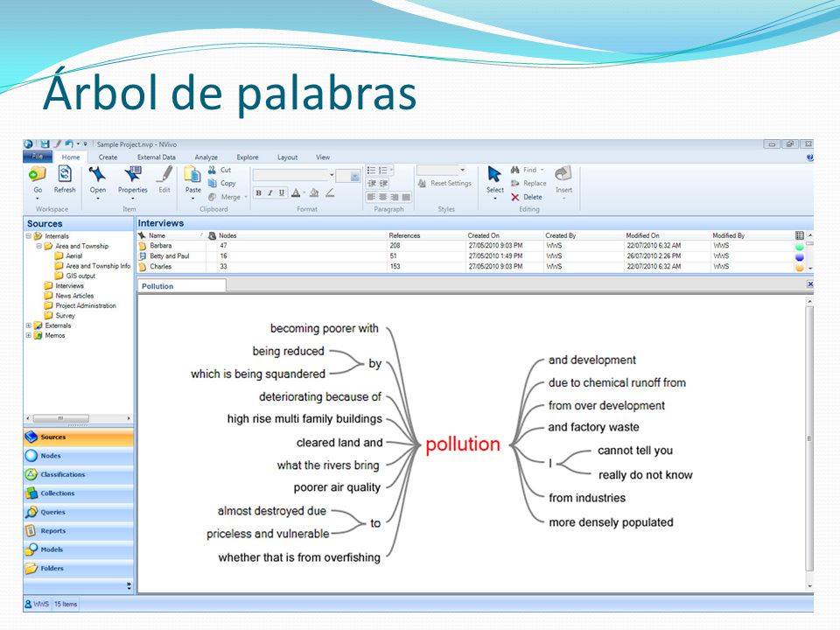840x630 pixels.
Task: Open the Reports navigation view
Action: point(78,531)
